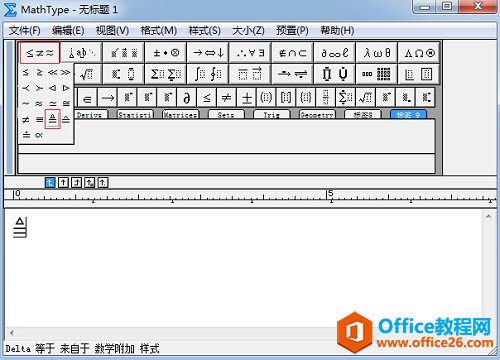
Task: Switch to the Sets tab
Action: tap(226, 115)
